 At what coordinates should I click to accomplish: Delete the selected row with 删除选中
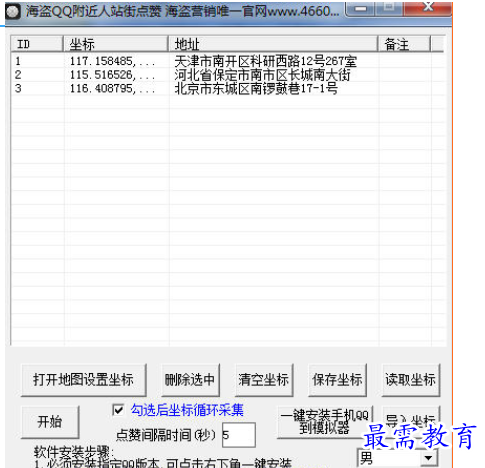[x=190, y=380]
